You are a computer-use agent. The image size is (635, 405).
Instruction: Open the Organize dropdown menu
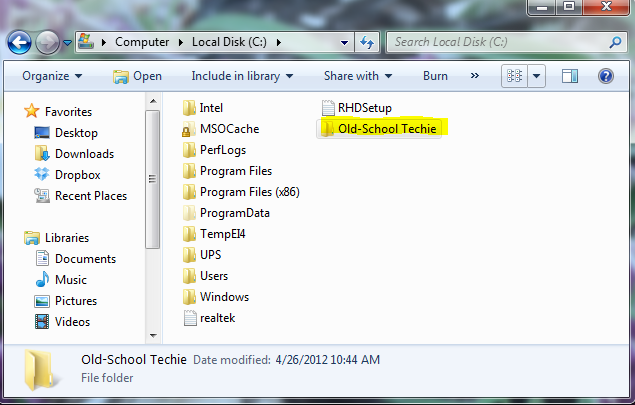pyautogui.click(x=52, y=76)
